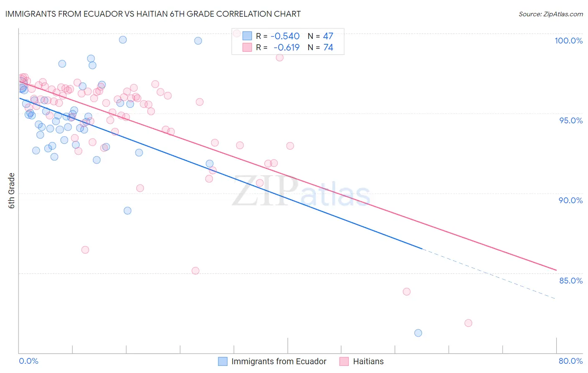Click the R = -0.540 N = 47 statistics text
Screen dimensions: 588x373
click(294, 36)
